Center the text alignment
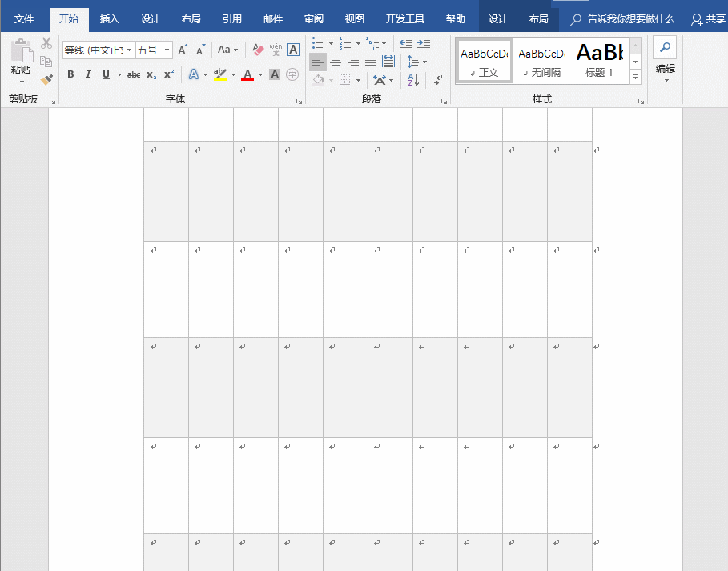The height and width of the screenshot is (571, 728). [336, 62]
